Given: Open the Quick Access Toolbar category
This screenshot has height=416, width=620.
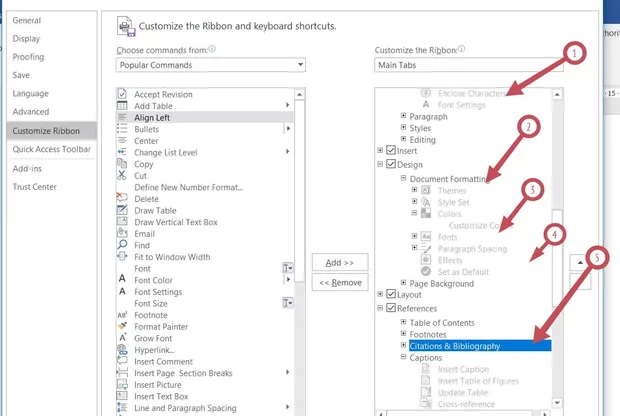Looking at the screenshot, I should coord(51,149).
